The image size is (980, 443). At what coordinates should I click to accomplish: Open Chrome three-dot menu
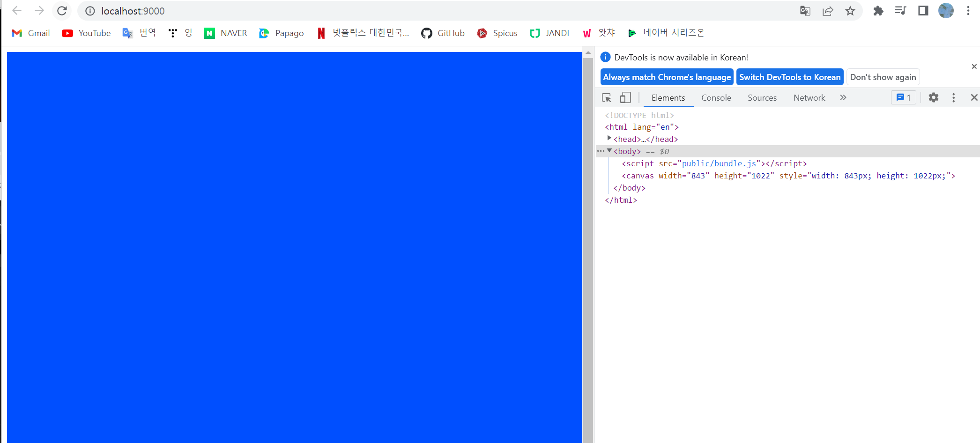pyautogui.click(x=968, y=11)
